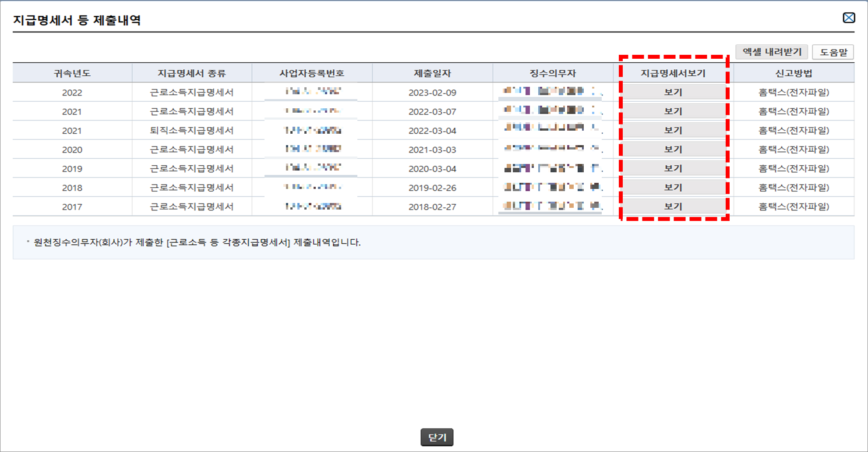The image size is (868, 452).
Task: Click the 지급명세서 등 제출내역 title
Action: pos(77,20)
